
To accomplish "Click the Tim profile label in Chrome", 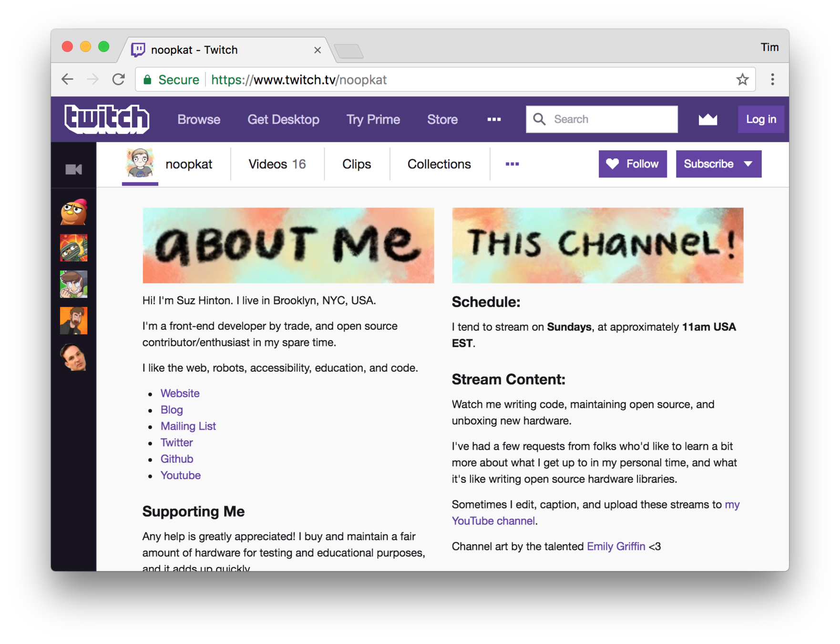I will 769,47.
